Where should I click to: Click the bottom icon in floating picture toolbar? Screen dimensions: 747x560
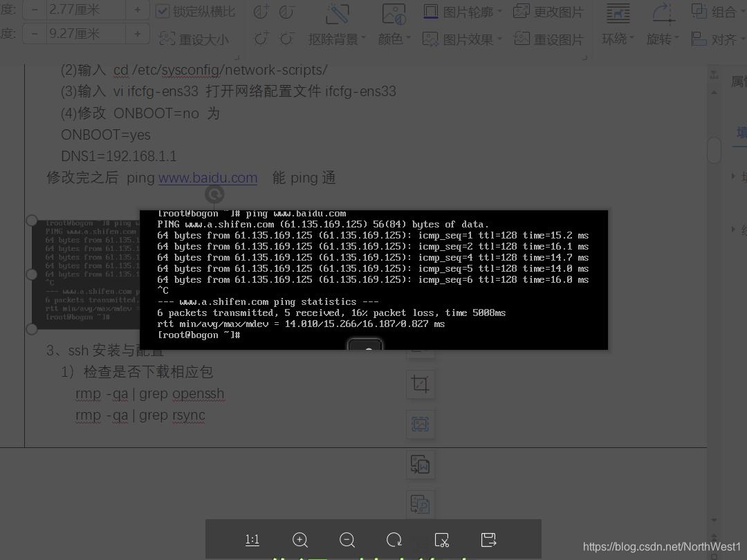coord(421,504)
